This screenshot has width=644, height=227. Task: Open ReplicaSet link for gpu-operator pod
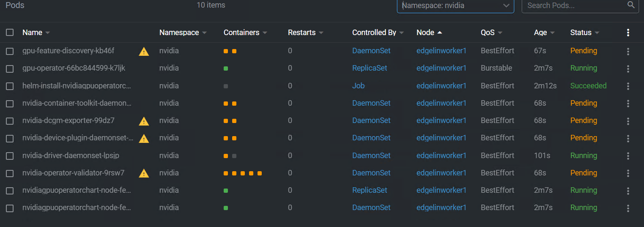tap(370, 68)
